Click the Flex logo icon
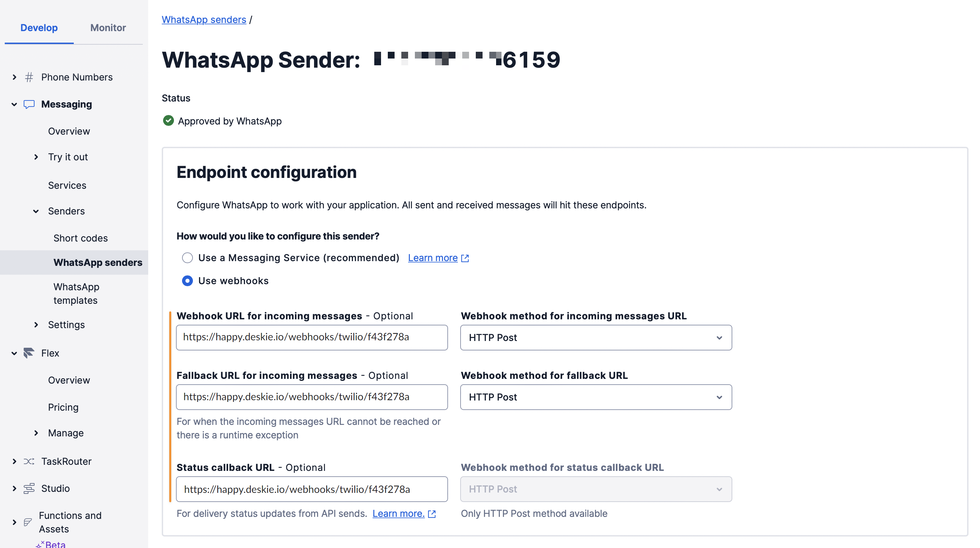This screenshot has height=548, width=980. pos(29,353)
